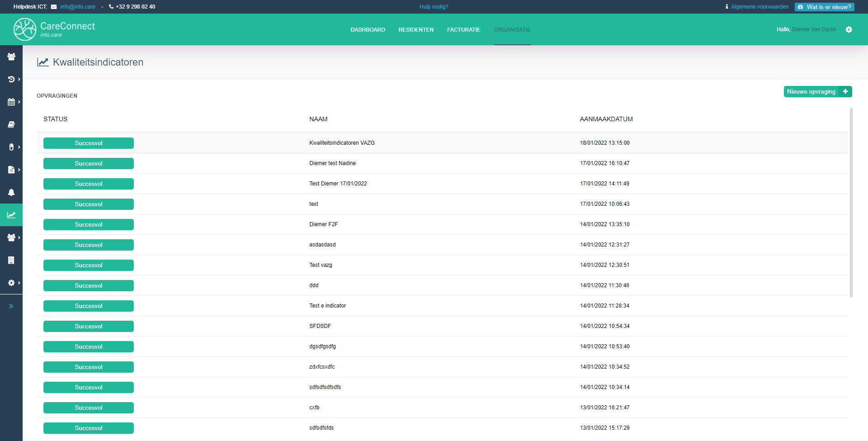Click the AANMAAKDATUM column header

click(606, 119)
